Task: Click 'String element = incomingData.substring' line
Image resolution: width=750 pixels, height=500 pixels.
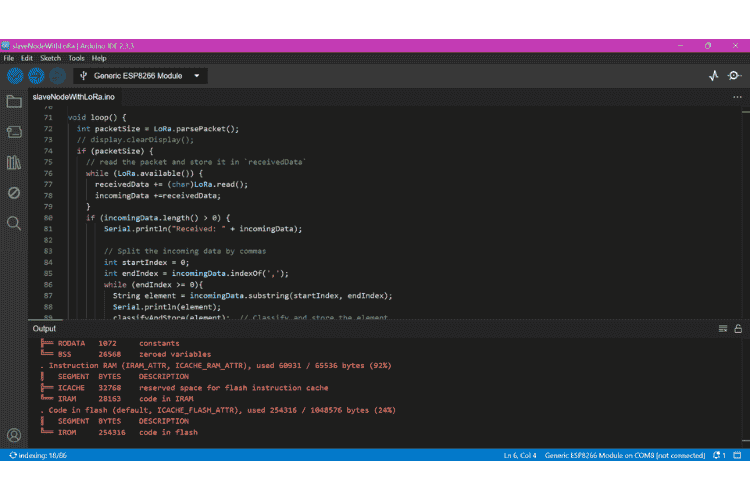Action: [x=253, y=296]
